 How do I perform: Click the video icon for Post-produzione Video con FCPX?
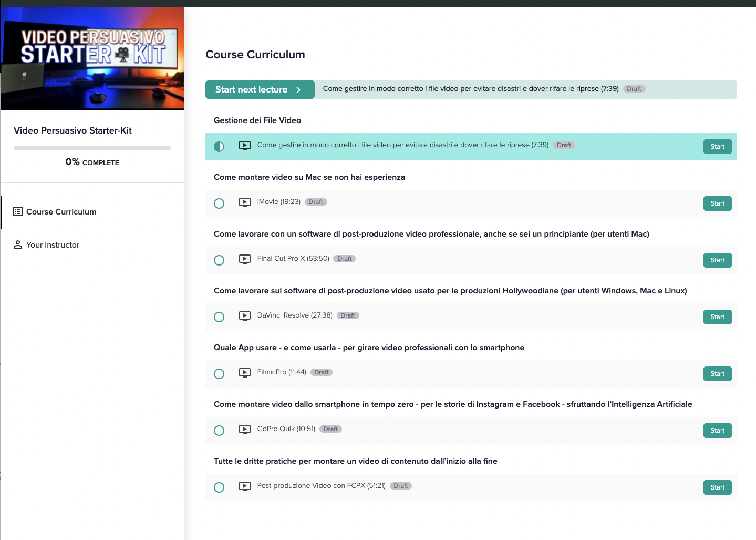[x=245, y=486]
